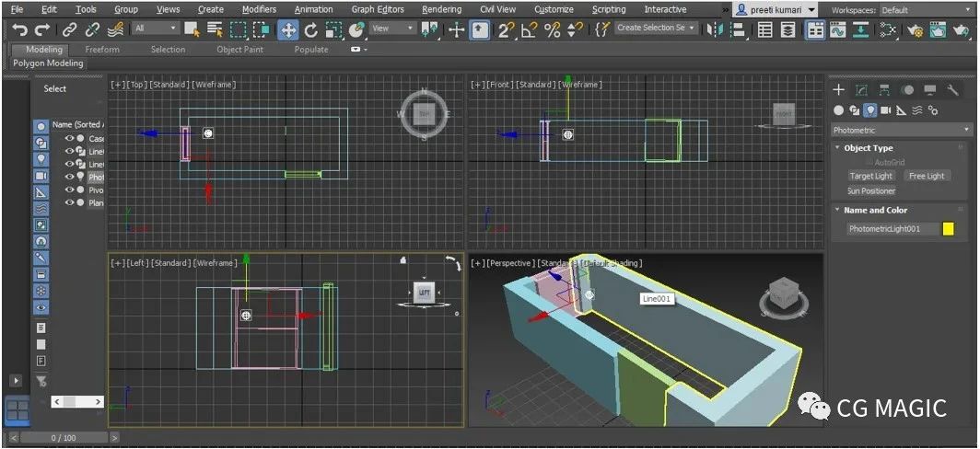Switch to Cameras category in Create panel
Image resolution: width=980 pixels, height=449 pixels.
(886, 110)
